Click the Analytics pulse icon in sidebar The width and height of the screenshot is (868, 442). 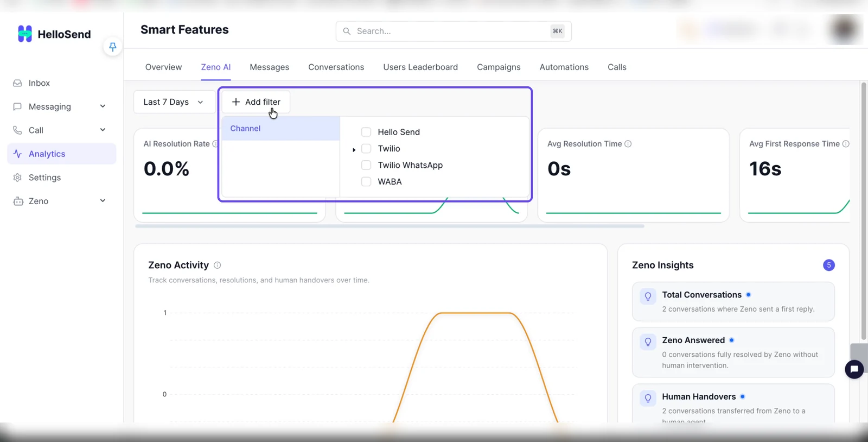[x=17, y=154]
